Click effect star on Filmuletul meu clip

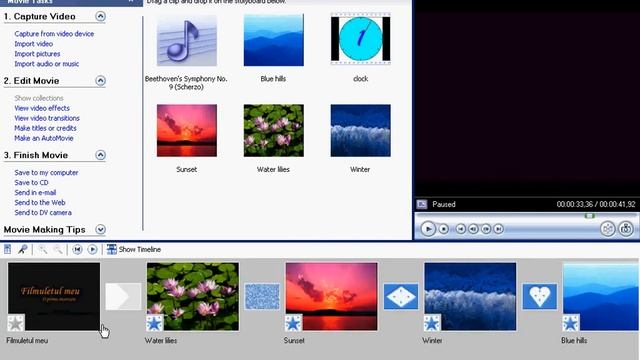point(16,323)
